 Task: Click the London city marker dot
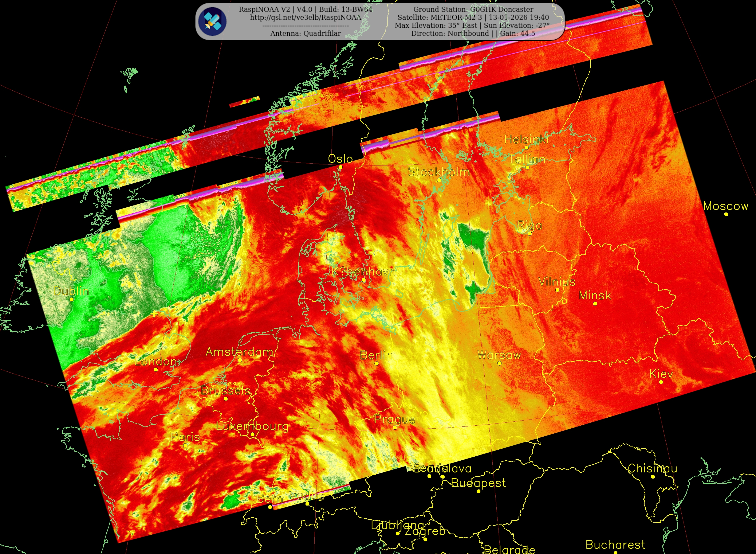coord(156,370)
